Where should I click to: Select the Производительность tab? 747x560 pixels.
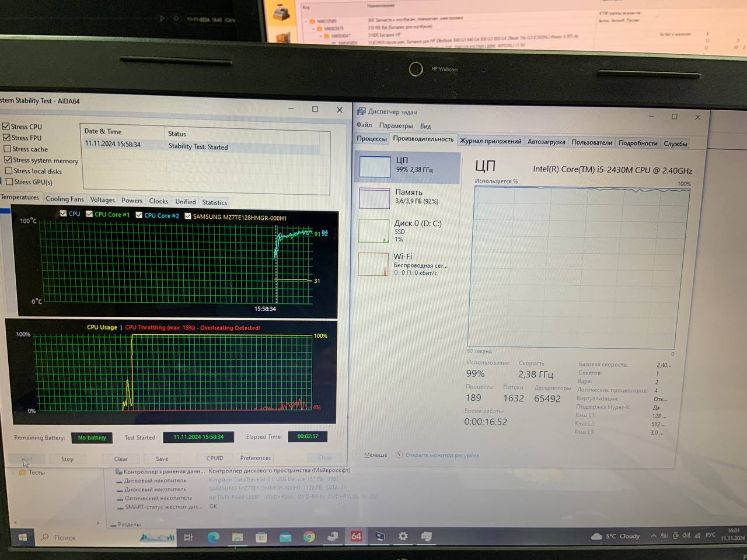click(423, 139)
